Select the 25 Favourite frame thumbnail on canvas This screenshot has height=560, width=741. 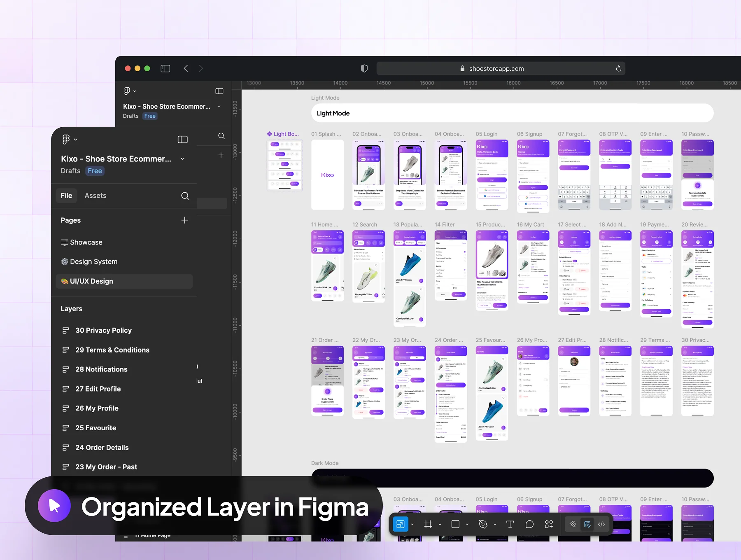[492, 393]
